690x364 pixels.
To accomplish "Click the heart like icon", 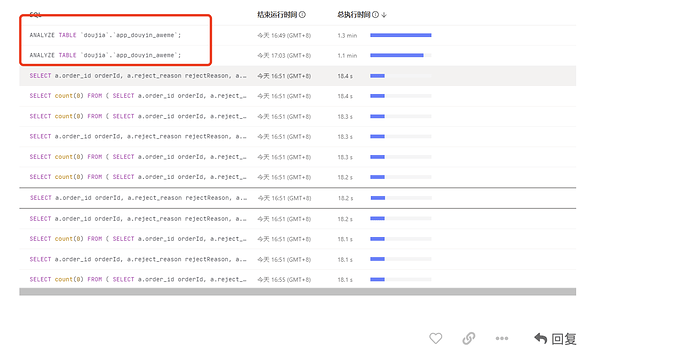I will point(436,338).
